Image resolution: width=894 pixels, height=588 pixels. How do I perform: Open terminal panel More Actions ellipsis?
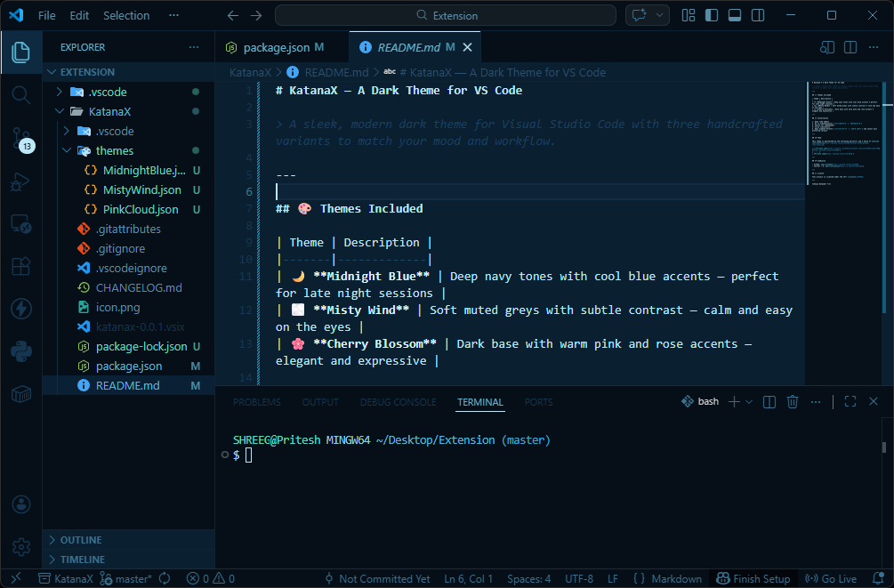coord(816,402)
